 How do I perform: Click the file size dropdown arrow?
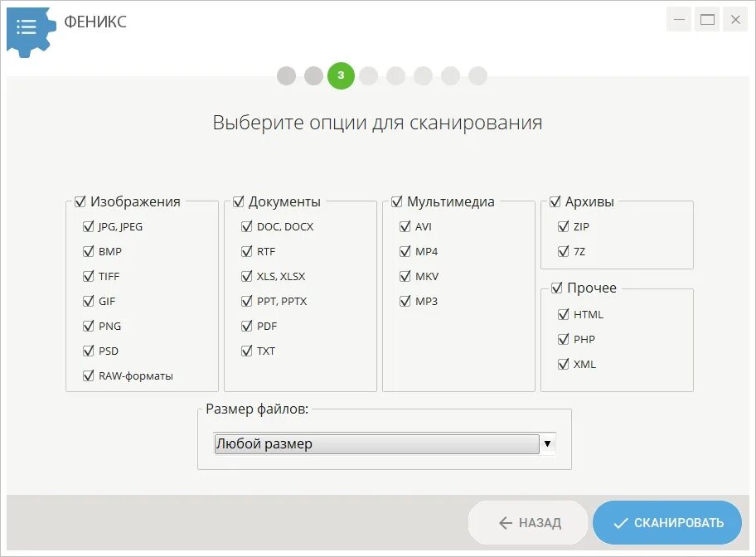point(547,443)
